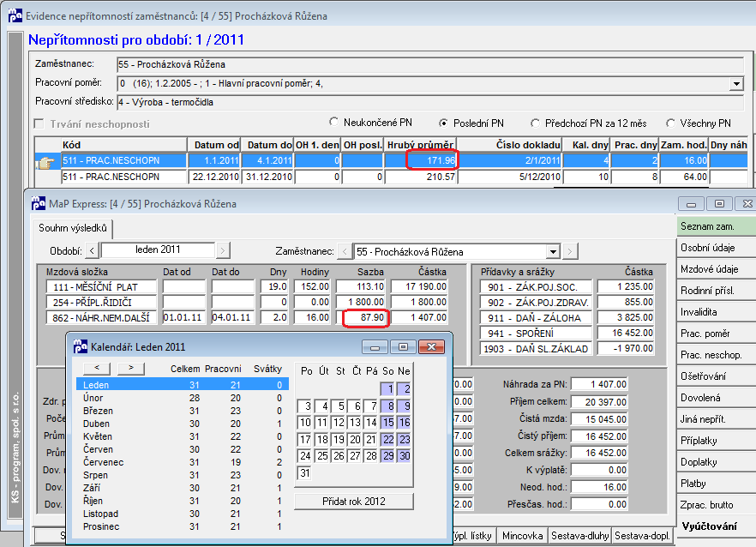Image resolution: width=756 pixels, height=547 pixels.
Task: Expand the Pracovní poměr dropdown
Action: tap(735, 84)
